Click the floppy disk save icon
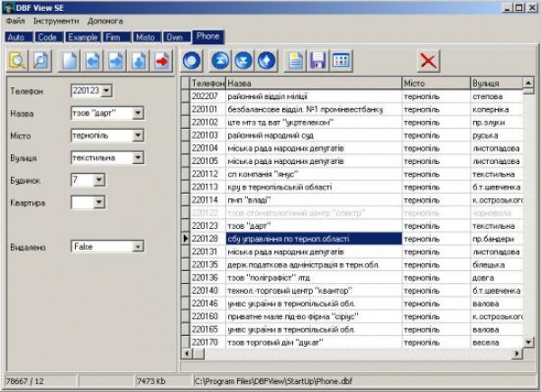 coord(317,60)
